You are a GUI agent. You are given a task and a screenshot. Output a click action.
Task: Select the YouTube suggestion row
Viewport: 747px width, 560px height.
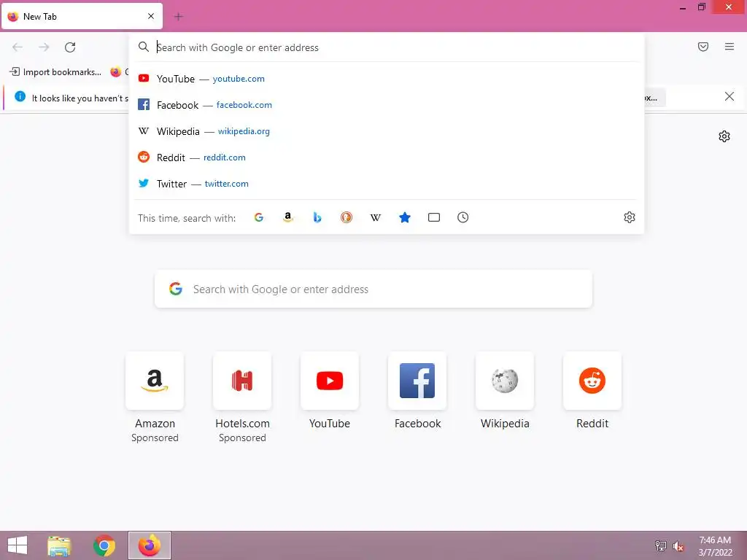387,79
